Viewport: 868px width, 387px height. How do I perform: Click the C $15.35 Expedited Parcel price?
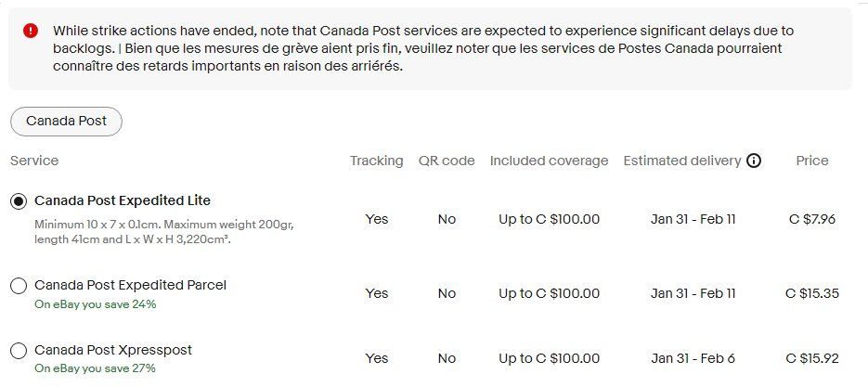812,293
